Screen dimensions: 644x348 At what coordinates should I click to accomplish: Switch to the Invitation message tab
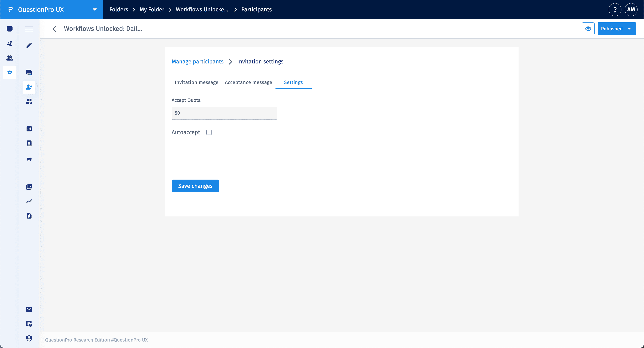tap(196, 82)
